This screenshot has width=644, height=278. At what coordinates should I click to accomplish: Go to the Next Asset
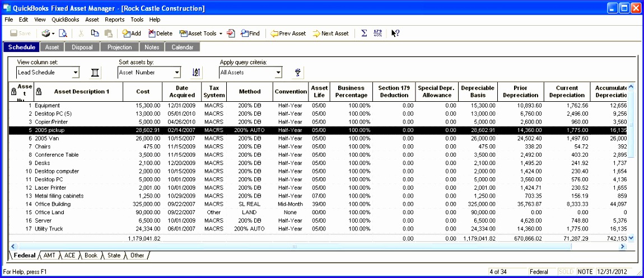coord(330,34)
